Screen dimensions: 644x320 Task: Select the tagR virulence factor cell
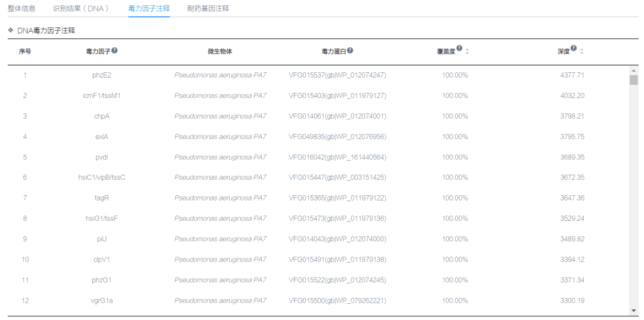(x=101, y=198)
